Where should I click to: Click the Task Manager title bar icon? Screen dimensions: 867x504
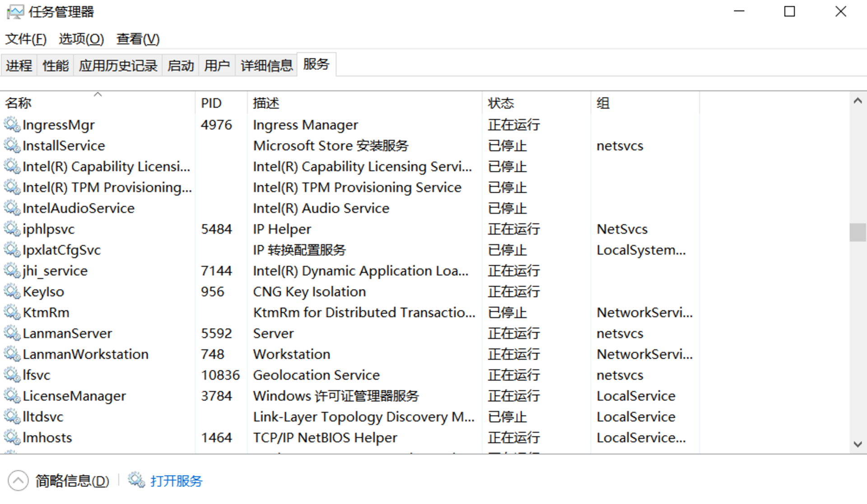click(x=15, y=12)
